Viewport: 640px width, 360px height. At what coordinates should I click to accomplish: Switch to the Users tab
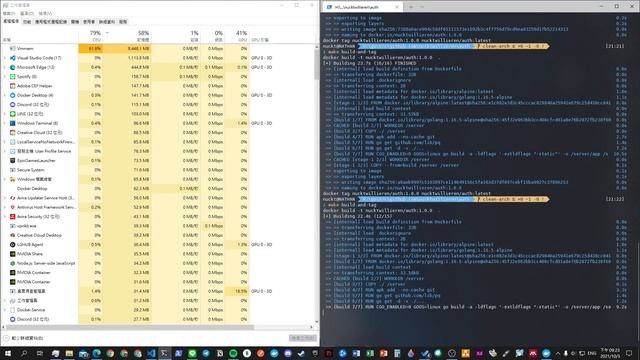[x=89, y=22]
